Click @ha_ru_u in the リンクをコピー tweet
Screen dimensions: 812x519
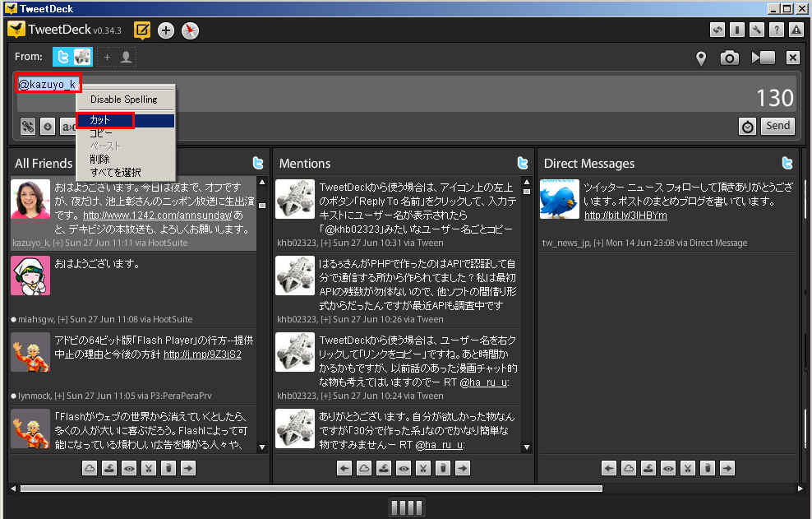click(x=484, y=382)
